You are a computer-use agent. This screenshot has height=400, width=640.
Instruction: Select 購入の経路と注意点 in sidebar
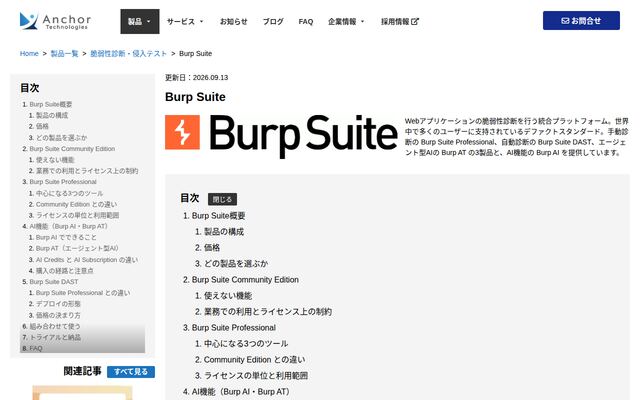coord(64,271)
